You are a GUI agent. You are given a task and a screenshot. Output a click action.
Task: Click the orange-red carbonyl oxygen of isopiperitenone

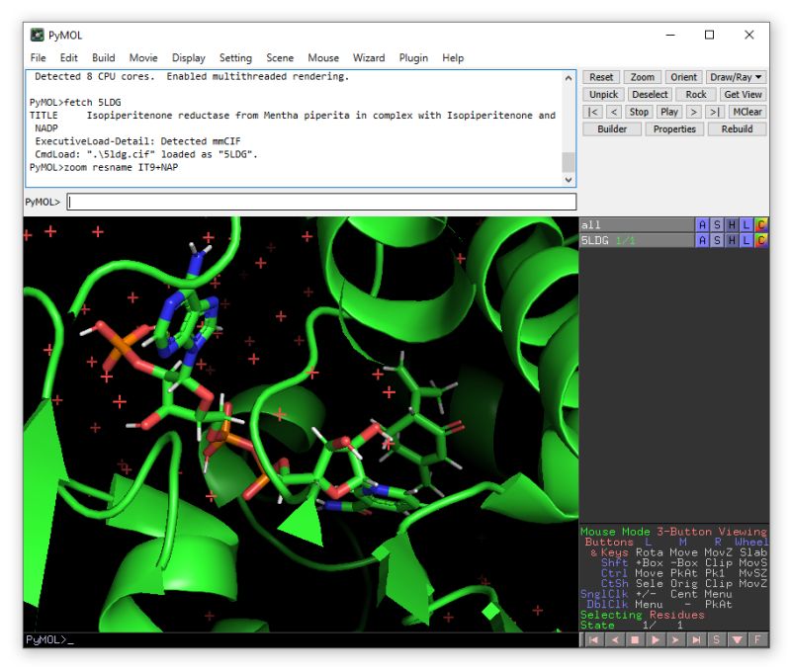457,427
